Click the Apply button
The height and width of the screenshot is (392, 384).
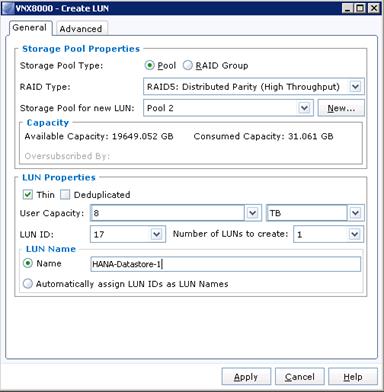click(x=246, y=377)
